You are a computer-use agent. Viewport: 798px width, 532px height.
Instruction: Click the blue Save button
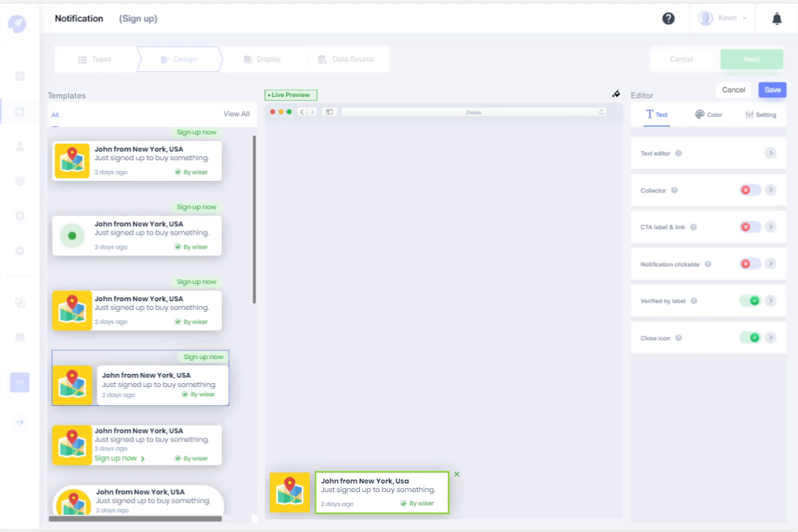(x=772, y=90)
